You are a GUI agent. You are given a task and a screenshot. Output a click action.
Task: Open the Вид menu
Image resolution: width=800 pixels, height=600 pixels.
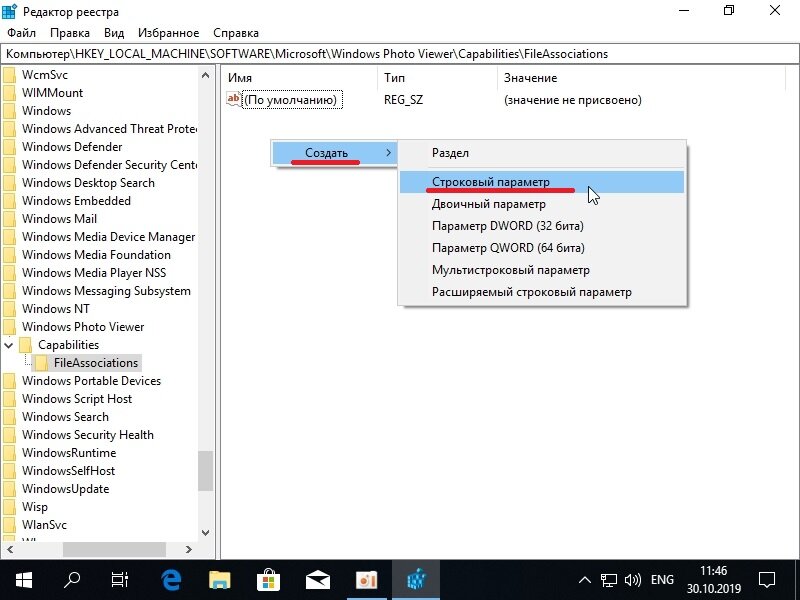[x=114, y=33]
